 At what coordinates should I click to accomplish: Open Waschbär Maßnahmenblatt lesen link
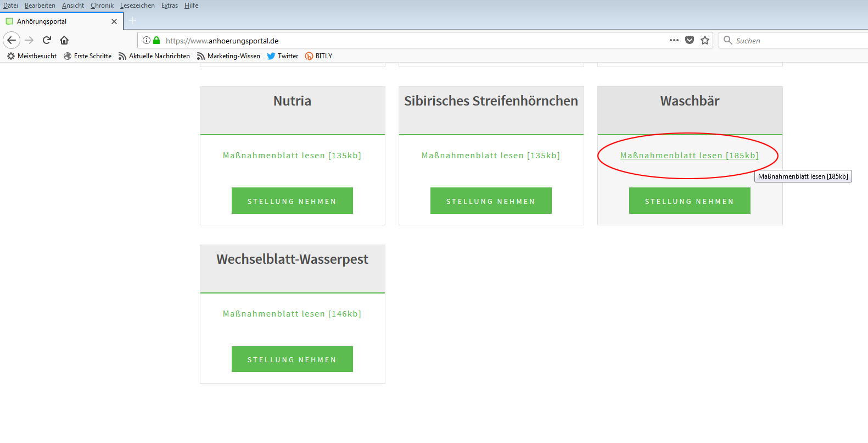click(689, 156)
